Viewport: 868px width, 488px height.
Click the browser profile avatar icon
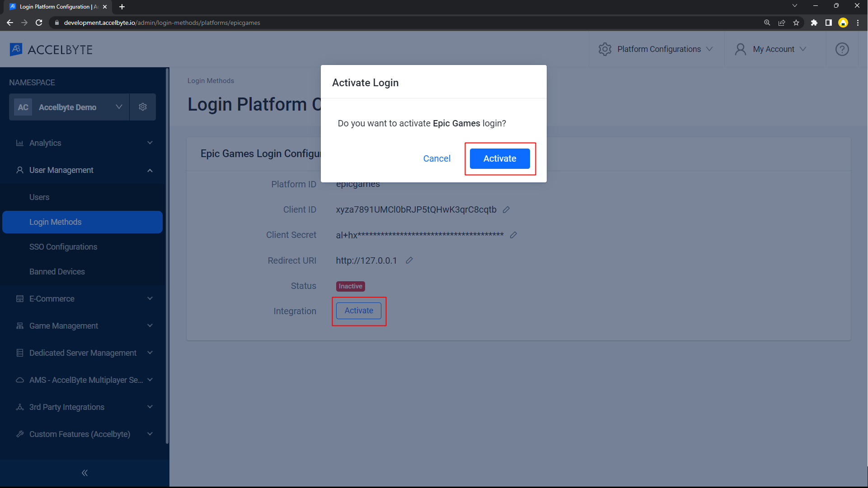click(843, 23)
